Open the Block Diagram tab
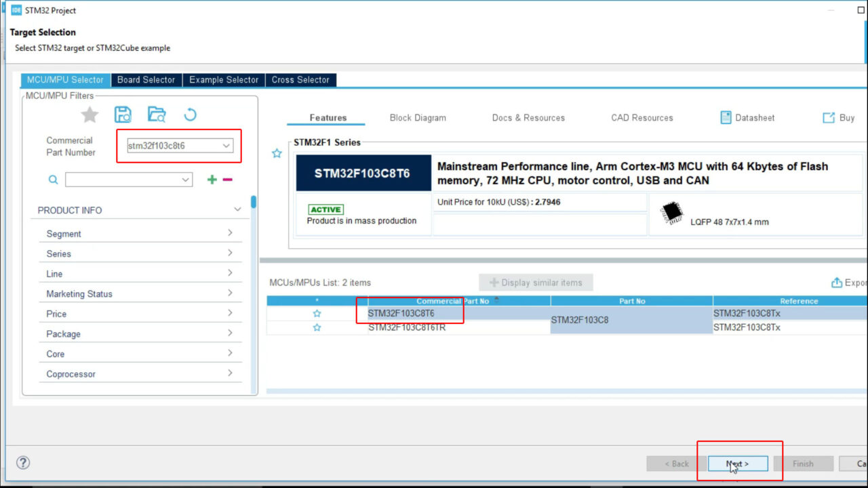This screenshot has height=488, width=868. [418, 117]
